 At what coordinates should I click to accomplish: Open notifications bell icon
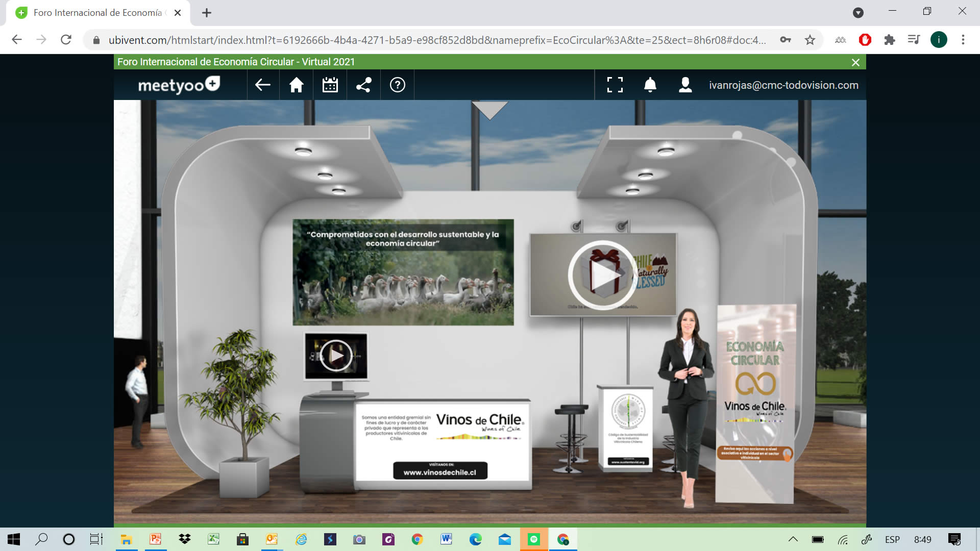[x=650, y=85]
